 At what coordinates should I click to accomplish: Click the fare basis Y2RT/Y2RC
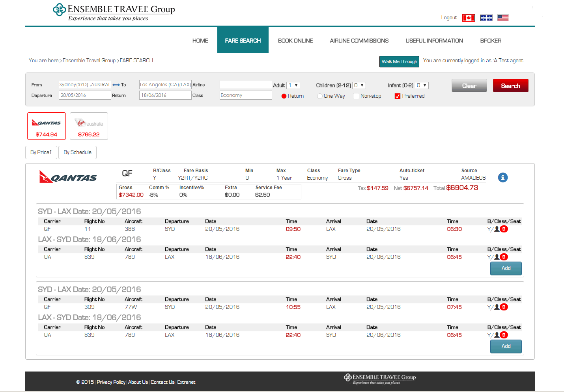192,178
